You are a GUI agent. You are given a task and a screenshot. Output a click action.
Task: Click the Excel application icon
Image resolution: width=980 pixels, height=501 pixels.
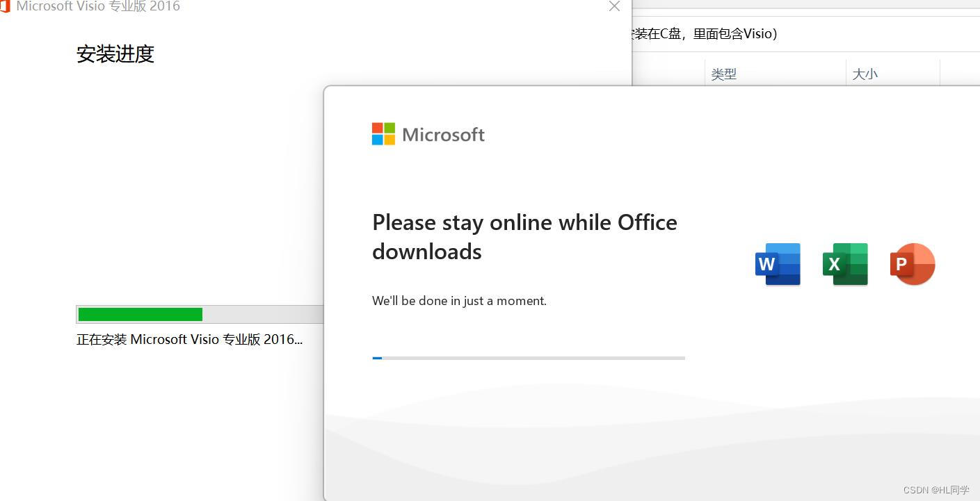pos(845,264)
